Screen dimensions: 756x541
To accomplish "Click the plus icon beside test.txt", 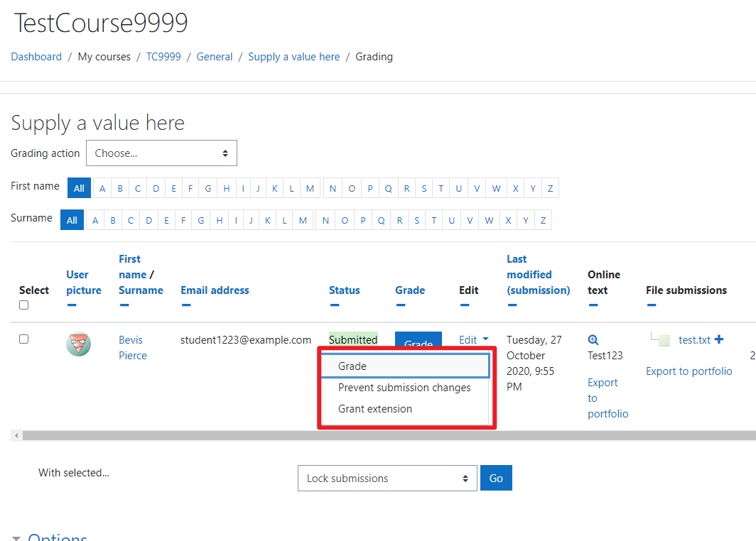I will (x=719, y=339).
